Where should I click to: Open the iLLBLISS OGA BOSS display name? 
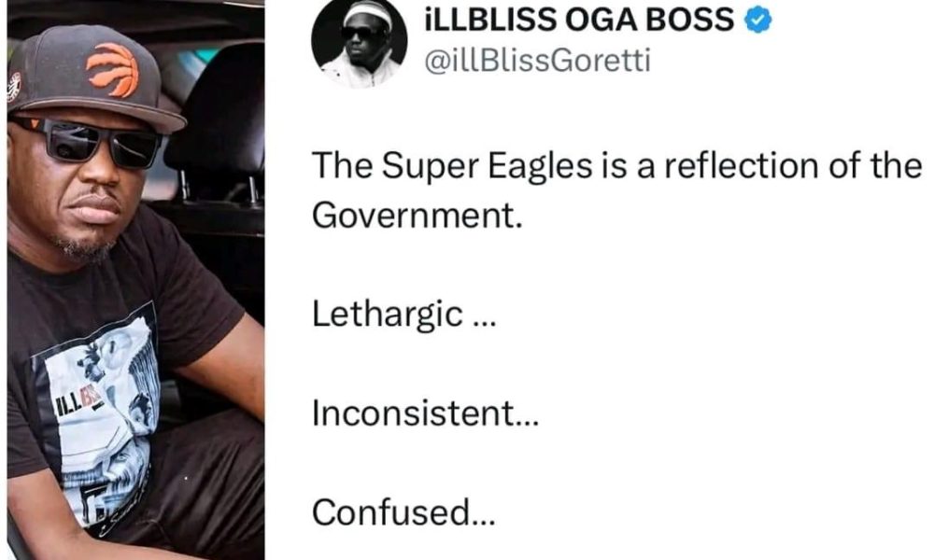pos(580,21)
